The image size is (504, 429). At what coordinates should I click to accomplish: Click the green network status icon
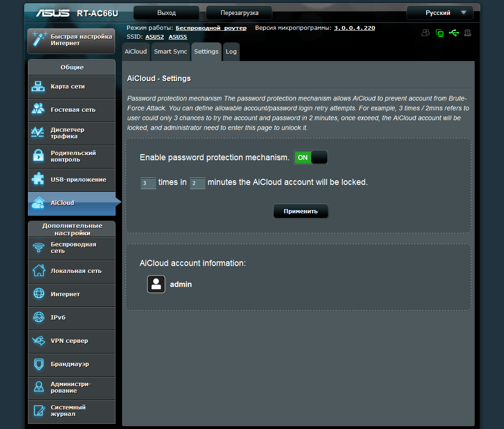439,33
